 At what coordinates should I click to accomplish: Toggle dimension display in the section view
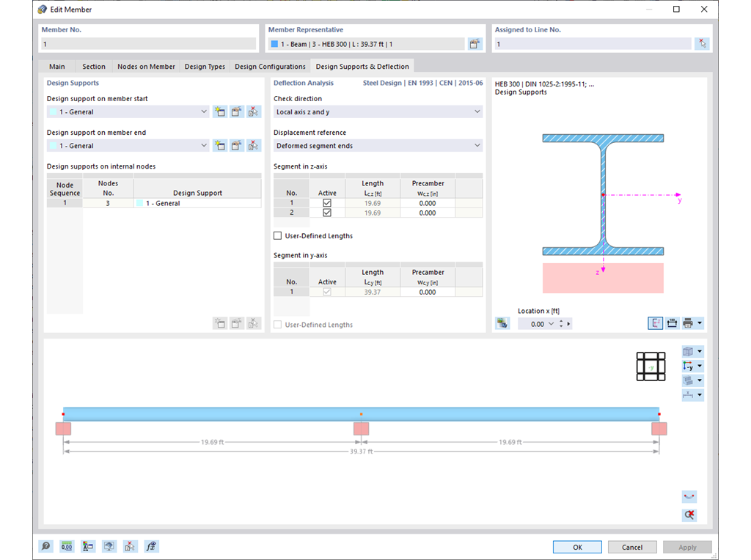coord(672,323)
